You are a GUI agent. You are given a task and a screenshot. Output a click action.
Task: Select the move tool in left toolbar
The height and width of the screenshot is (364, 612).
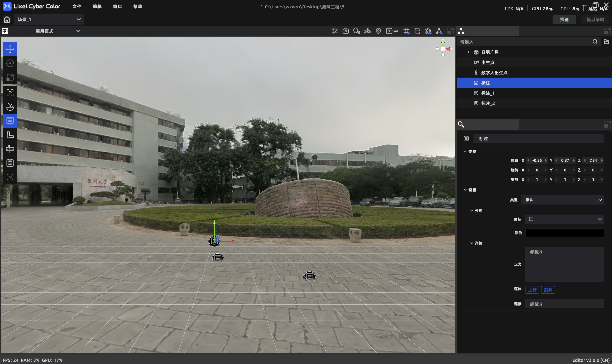coord(10,49)
